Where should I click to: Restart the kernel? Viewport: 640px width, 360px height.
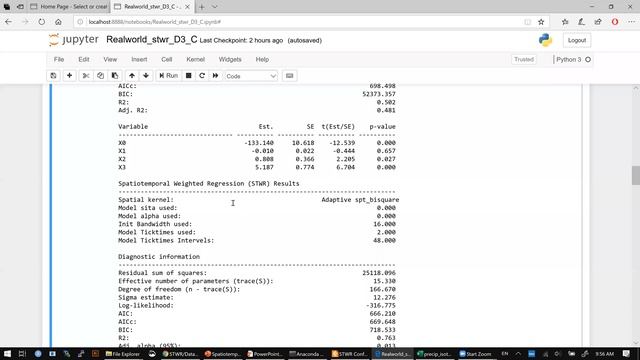[x=202, y=76]
